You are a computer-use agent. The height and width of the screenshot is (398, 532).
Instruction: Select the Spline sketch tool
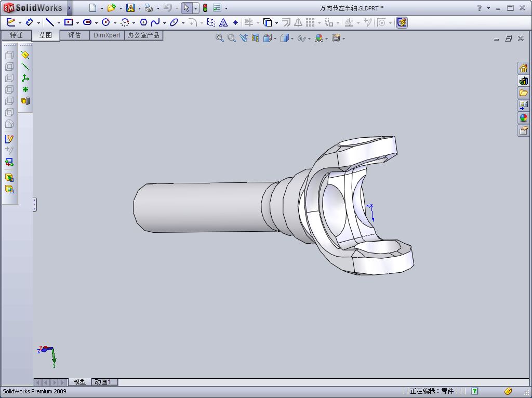[x=155, y=22]
